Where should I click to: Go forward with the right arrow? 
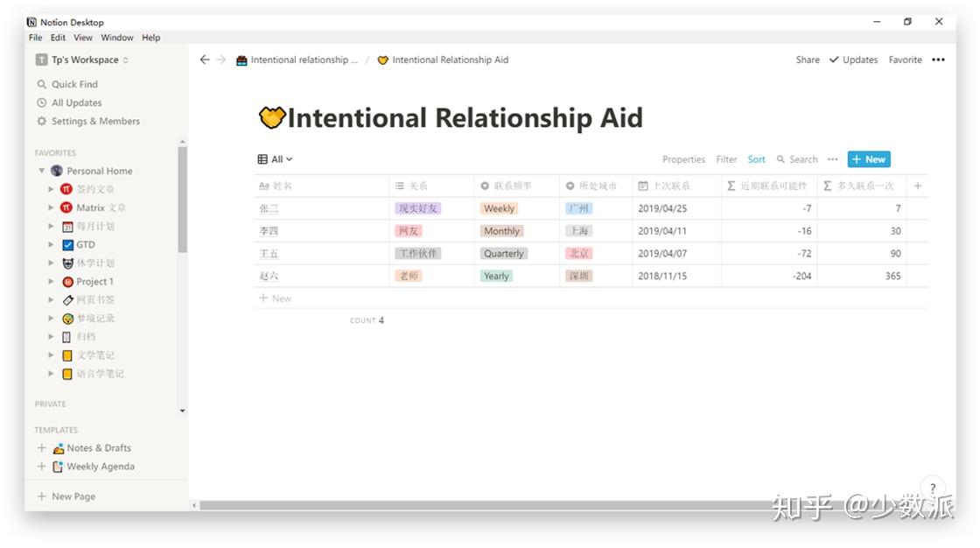coord(220,60)
